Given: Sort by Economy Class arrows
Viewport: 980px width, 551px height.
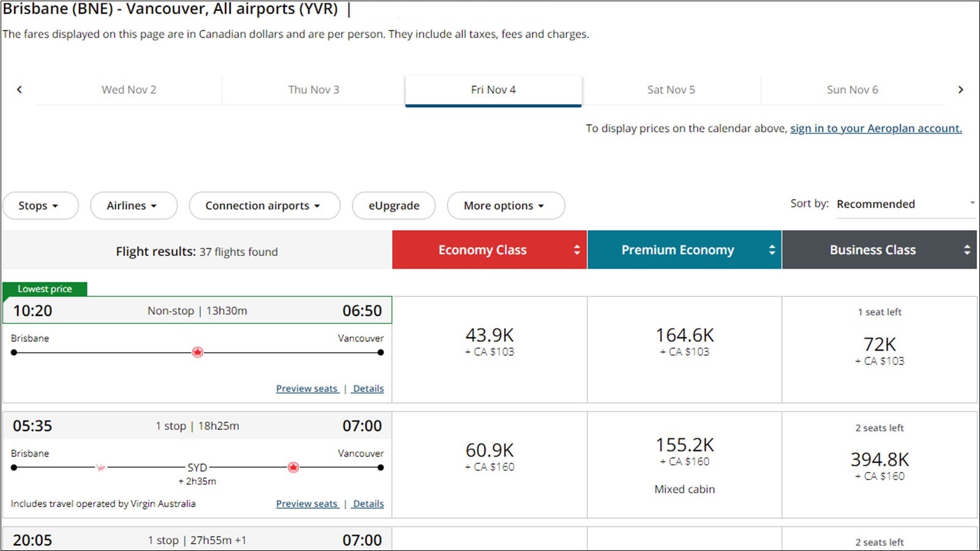Looking at the screenshot, I should coord(576,250).
